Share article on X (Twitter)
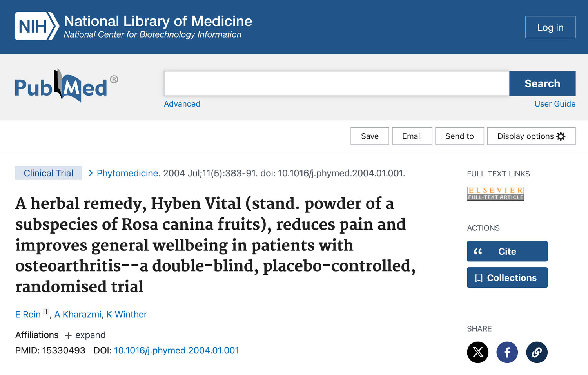 477,352
